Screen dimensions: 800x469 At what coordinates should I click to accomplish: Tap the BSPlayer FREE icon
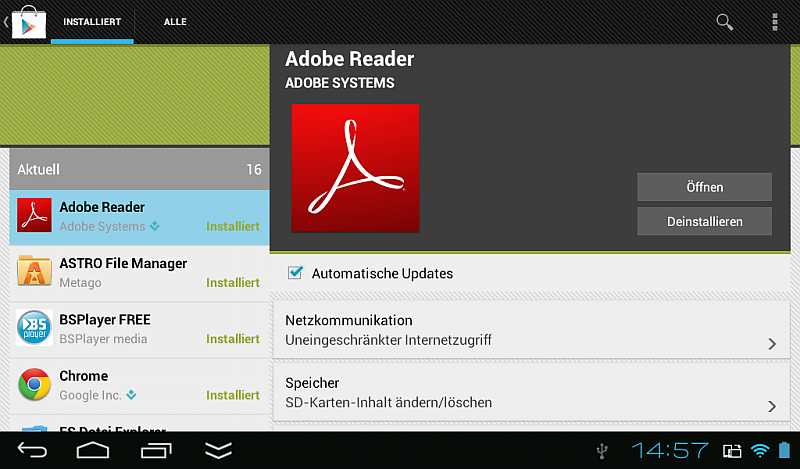tap(34, 327)
